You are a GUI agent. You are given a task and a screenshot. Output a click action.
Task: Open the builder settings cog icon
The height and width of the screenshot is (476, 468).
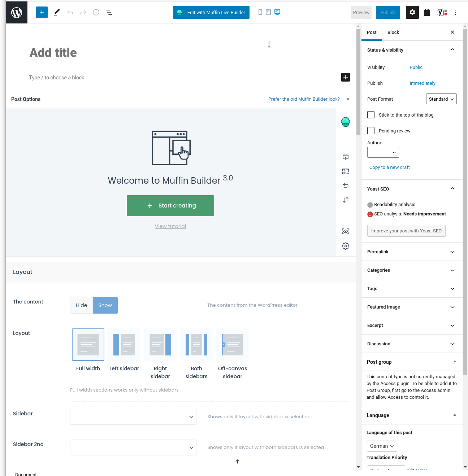click(x=346, y=246)
